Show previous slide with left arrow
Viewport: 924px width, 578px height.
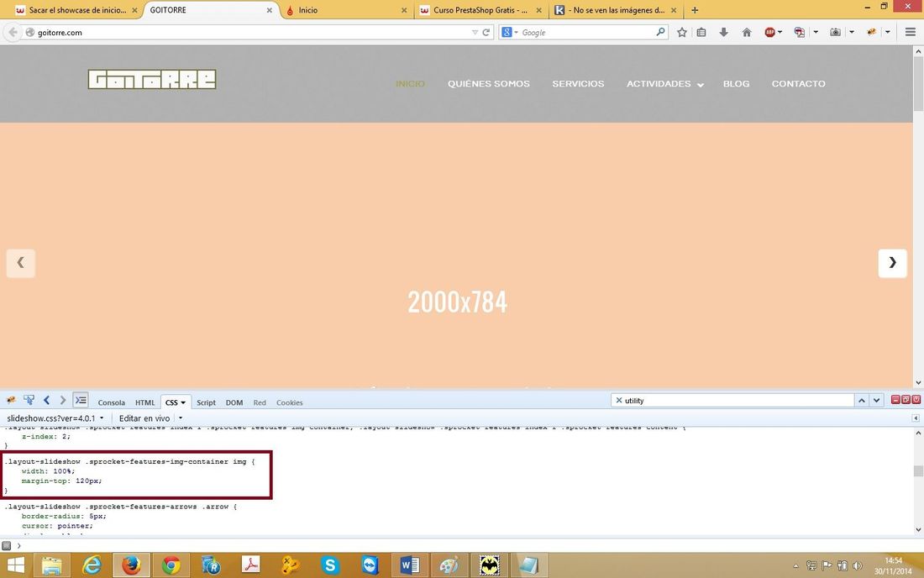pos(21,263)
